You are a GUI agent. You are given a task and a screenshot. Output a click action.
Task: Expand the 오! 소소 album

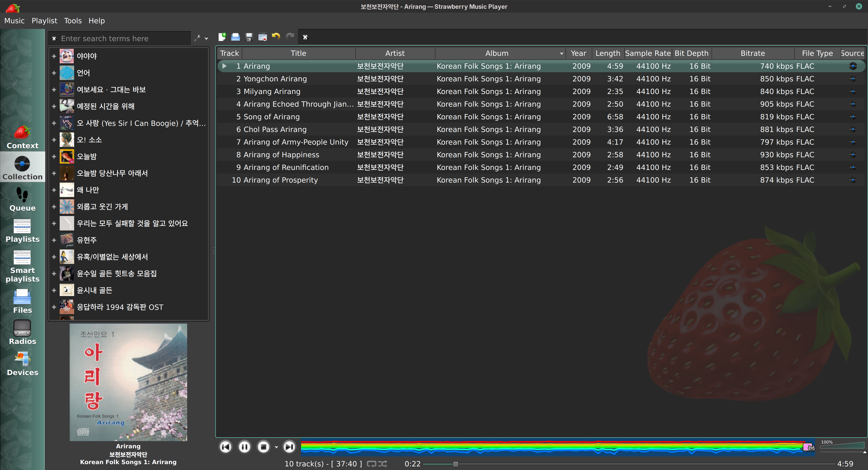click(54, 140)
